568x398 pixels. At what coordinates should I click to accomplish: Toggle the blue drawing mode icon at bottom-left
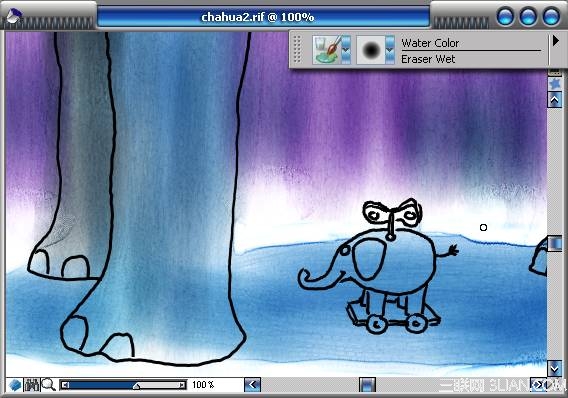tap(15, 385)
